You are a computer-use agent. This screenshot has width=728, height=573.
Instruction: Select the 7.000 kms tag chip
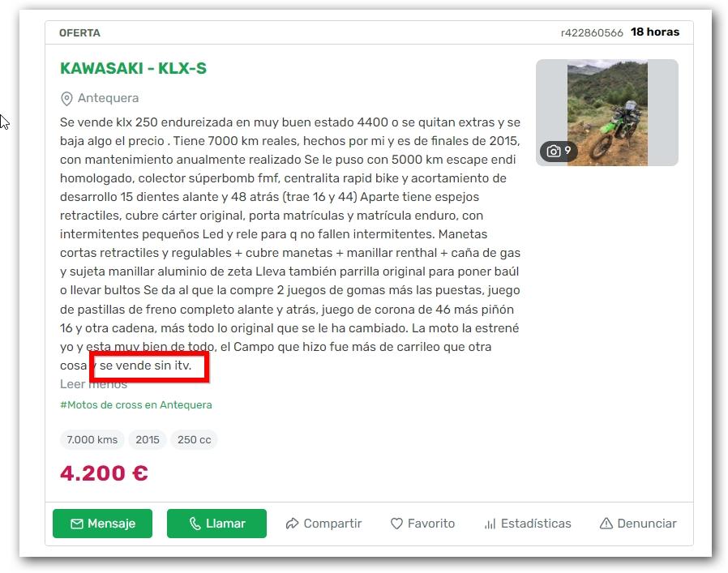[92, 440]
